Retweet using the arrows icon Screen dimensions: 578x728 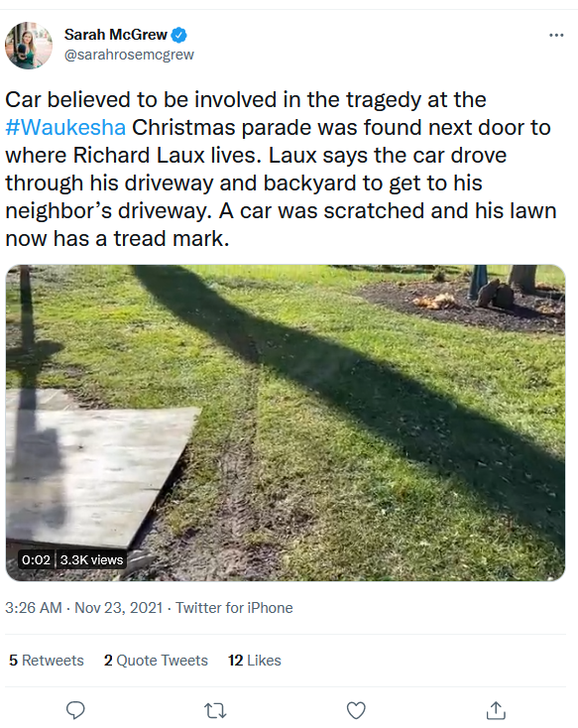point(215,710)
